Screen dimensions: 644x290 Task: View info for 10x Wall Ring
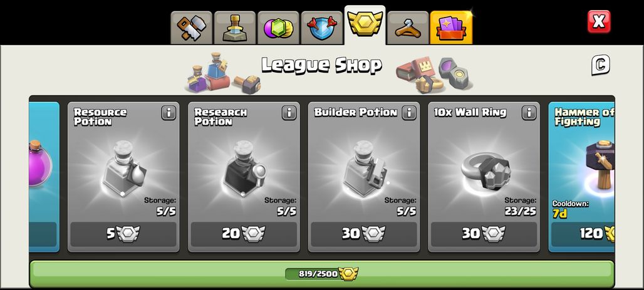point(529,113)
